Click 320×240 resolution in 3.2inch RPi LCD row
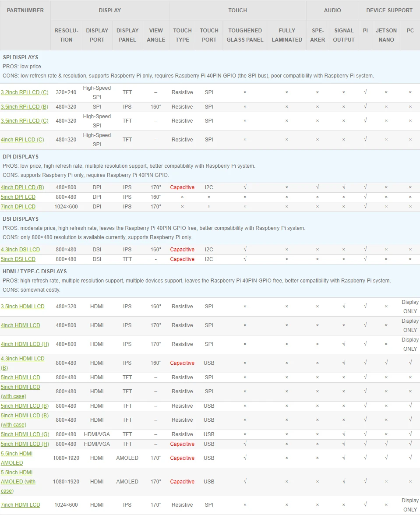 click(x=66, y=92)
